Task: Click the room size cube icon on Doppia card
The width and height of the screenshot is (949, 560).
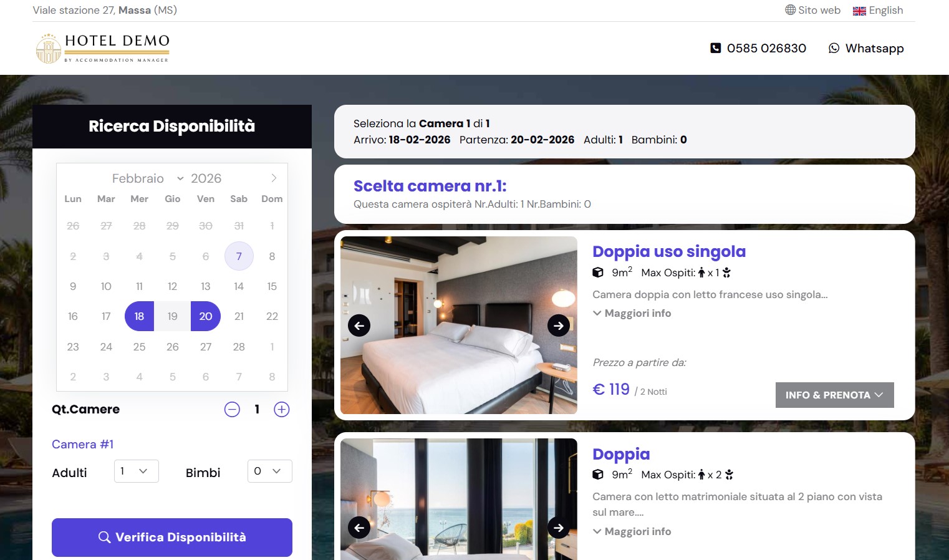Action: (597, 475)
